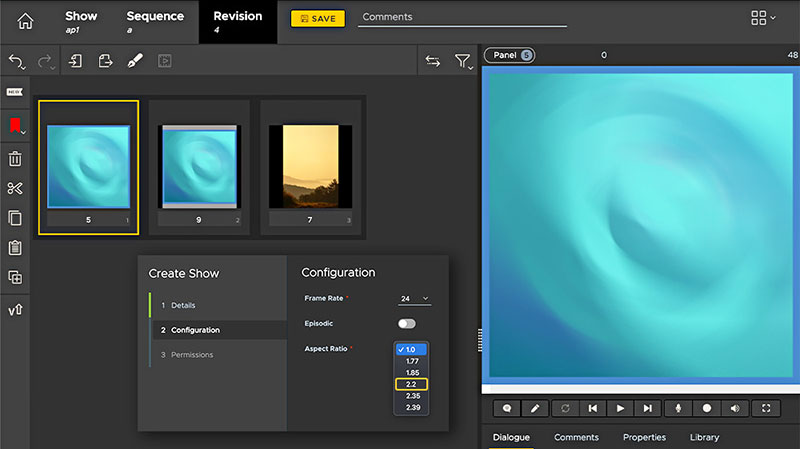
Task: Toggle the Episodic switch
Action: click(x=407, y=323)
